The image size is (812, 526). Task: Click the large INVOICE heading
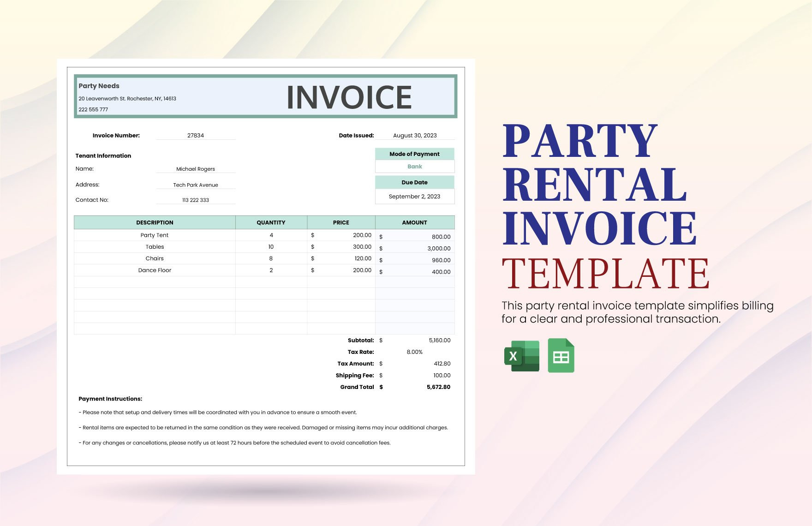[349, 97]
